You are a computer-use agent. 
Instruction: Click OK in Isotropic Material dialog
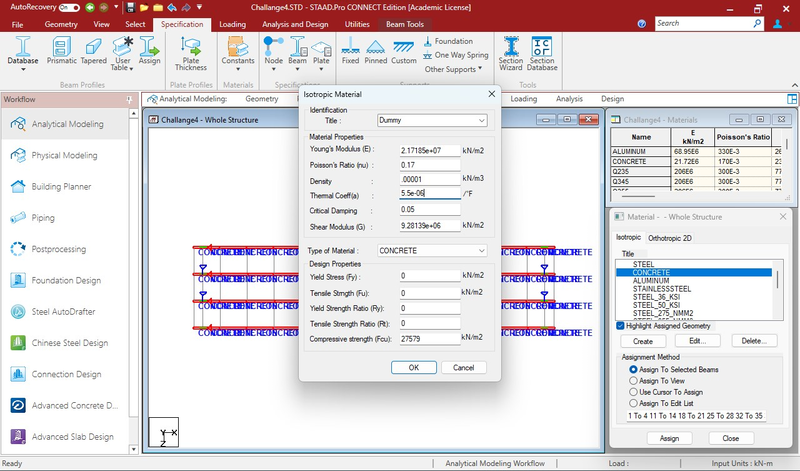click(413, 367)
